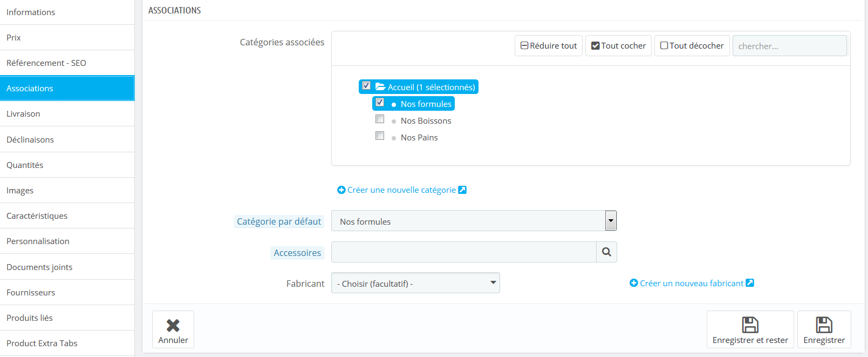Click the external link icon after Créer une nouvelle catégorie
The height and width of the screenshot is (357, 868).
(463, 190)
